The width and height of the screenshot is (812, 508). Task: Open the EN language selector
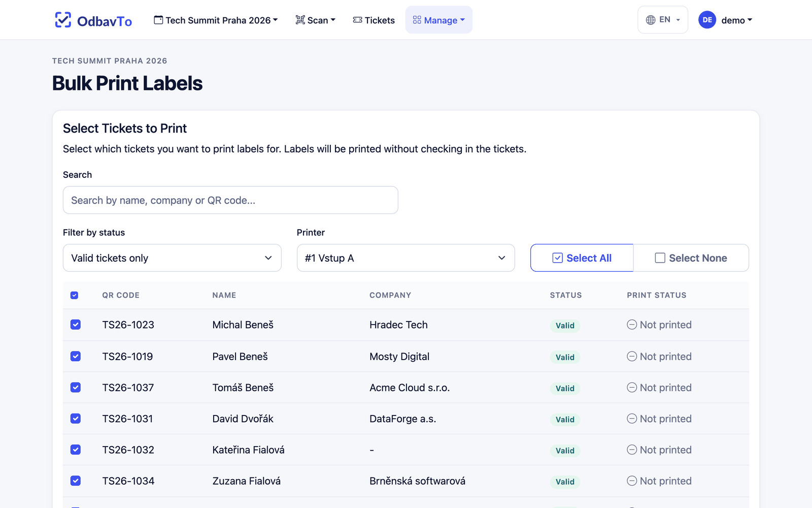pyautogui.click(x=663, y=20)
